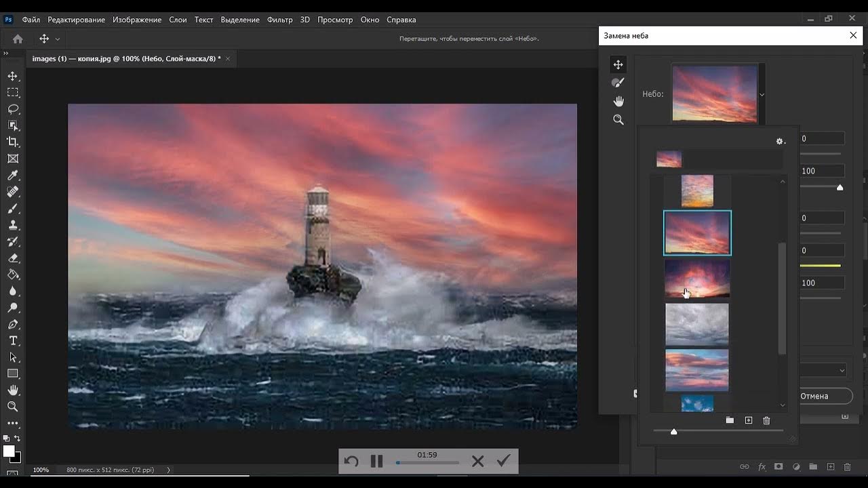Image resolution: width=868 pixels, height=488 pixels.
Task: Open the Справка menu
Action: [x=401, y=20]
